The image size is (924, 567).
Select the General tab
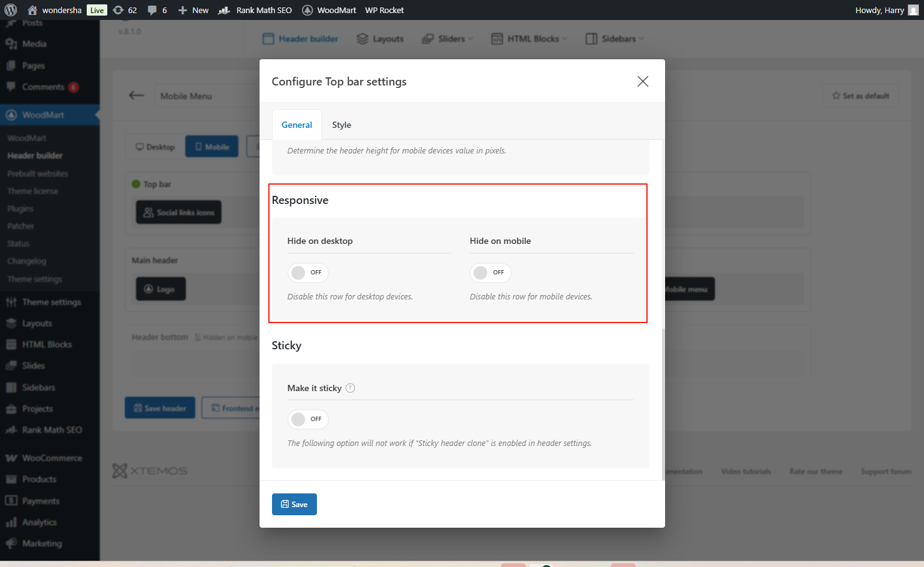click(297, 125)
